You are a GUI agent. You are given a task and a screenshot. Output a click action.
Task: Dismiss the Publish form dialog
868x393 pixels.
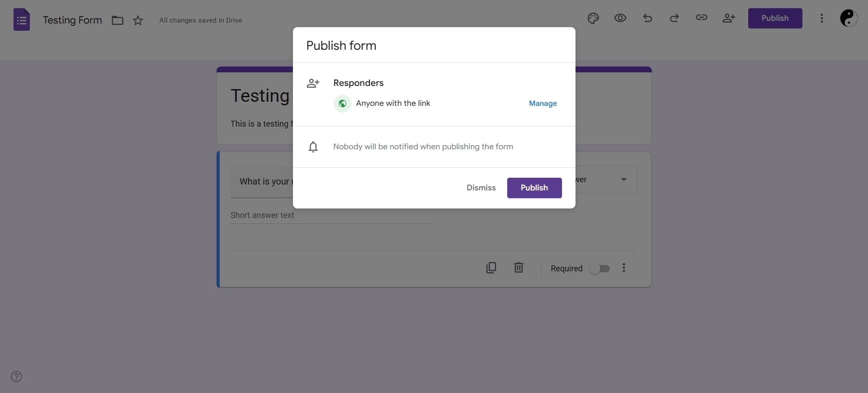point(481,188)
